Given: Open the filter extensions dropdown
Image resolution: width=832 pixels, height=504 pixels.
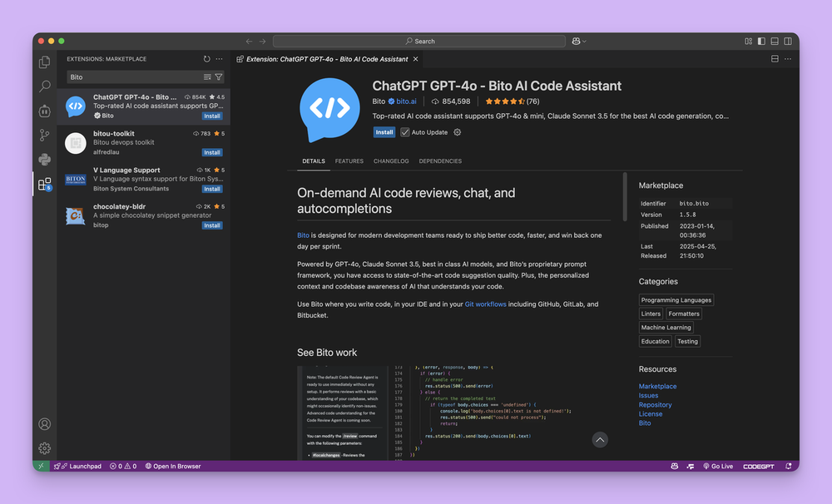Looking at the screenshot, I should [219, 77].
